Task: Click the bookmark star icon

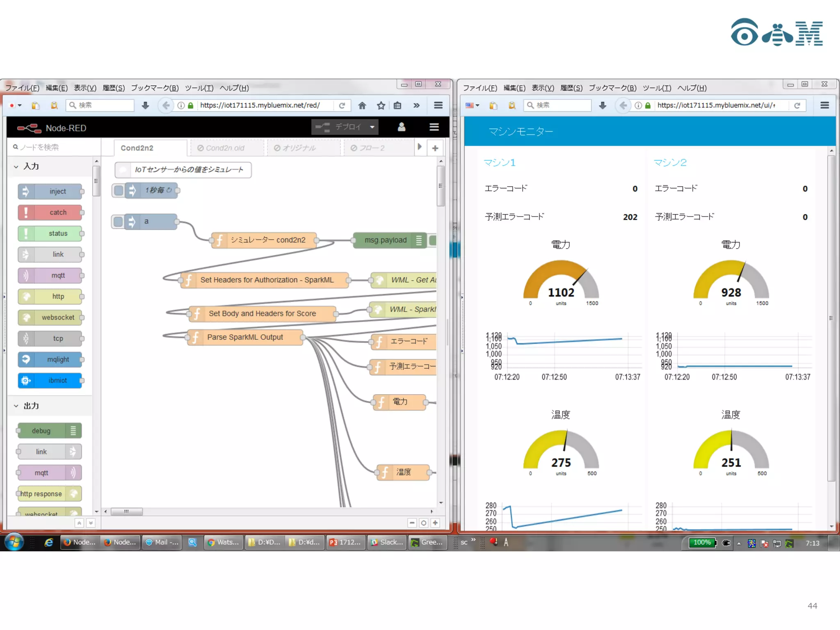Action: click(x=381, y=105)
